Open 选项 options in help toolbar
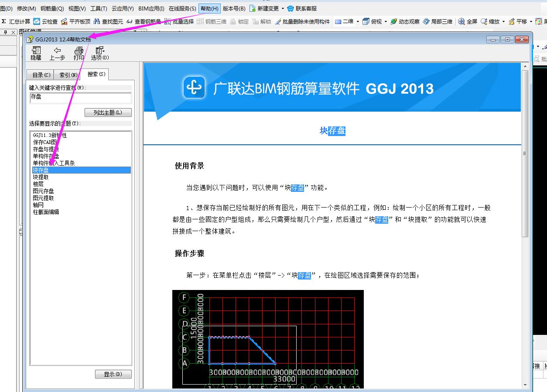The height and width of the screenshot is (392, 547). point(100,53)
